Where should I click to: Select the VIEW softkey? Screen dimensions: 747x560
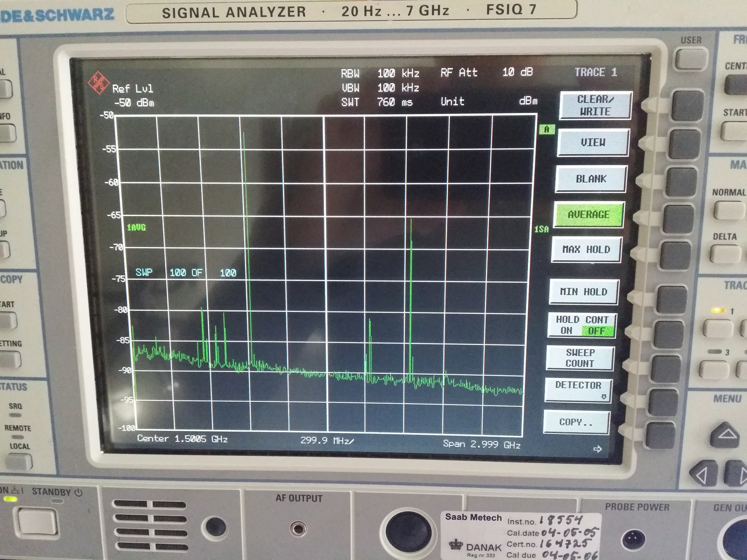[593, 142]
